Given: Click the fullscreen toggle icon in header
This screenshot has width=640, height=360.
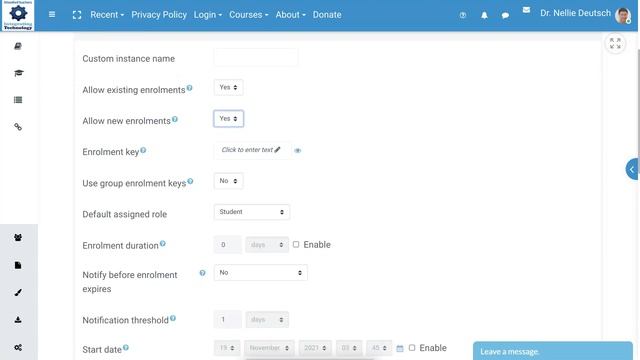Looking at the screenshot, I should (x=77, y=15).
